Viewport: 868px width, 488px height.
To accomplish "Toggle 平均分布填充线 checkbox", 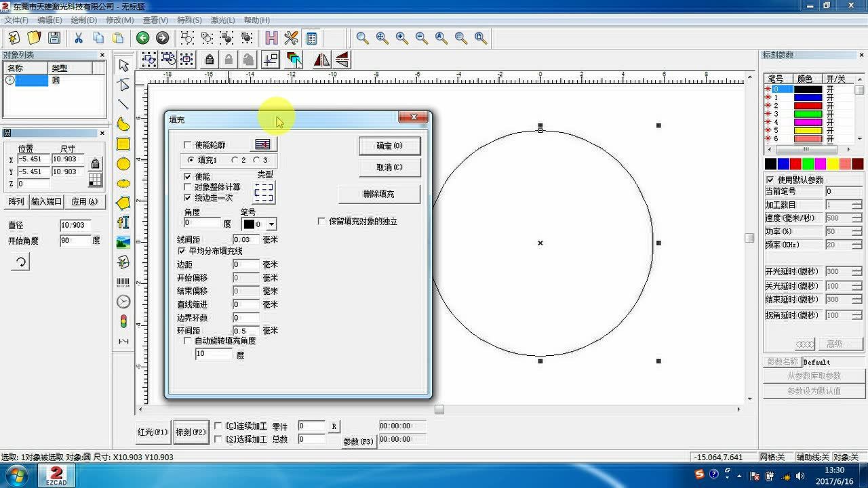I will click(181, 251).
